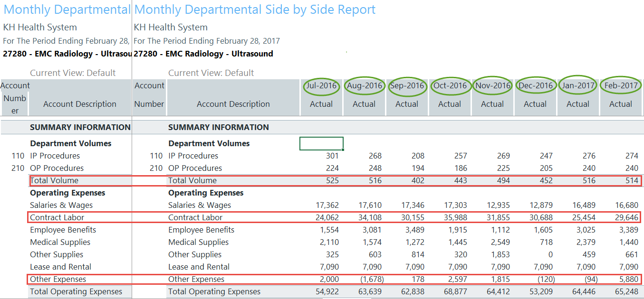Click the full Monthly Departmental Side by Side Report title

[x=255, y=9]
